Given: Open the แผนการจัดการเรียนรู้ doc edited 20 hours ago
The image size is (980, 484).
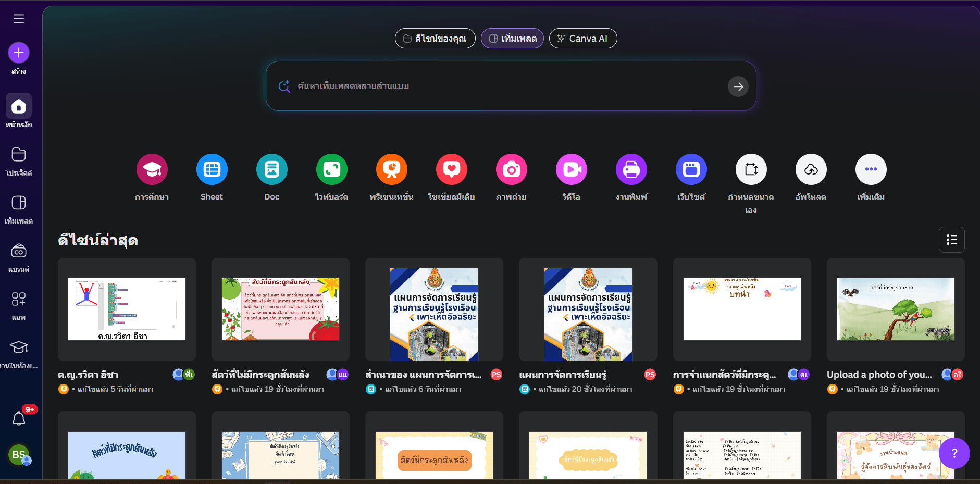Looking at the screenshot, I should click(x=588, y=309).
